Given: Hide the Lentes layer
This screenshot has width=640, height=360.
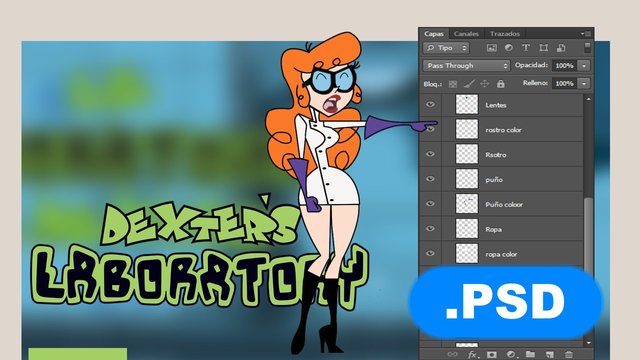Looking at the screenshot, I should (x=430, y=104).
